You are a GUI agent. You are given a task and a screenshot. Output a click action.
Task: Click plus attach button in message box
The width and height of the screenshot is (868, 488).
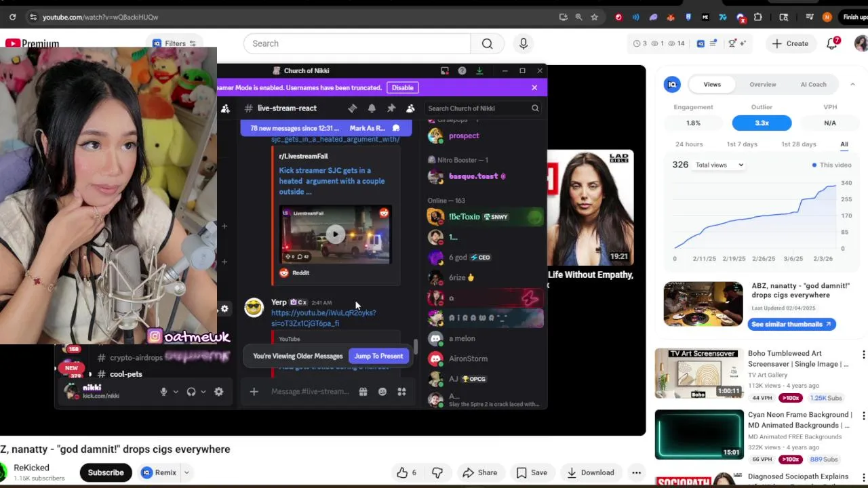pos(254,392)
